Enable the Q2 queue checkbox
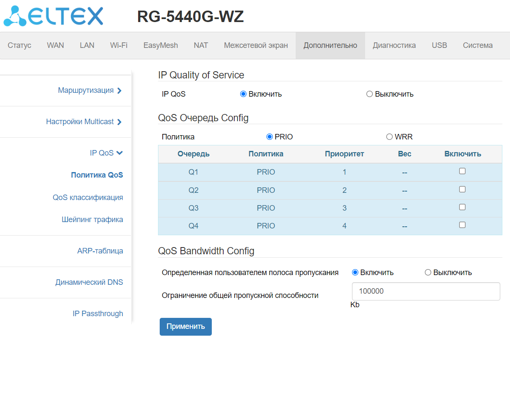Viewport: 510px width, 420px height. click(462, 189)
